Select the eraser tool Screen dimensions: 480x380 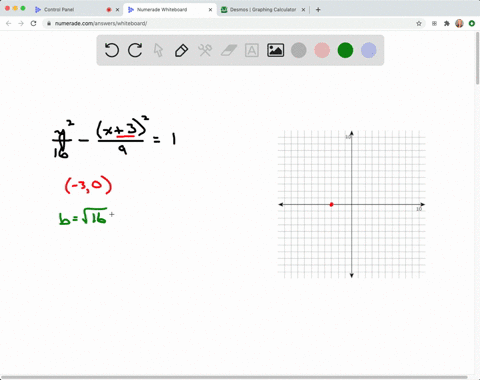click(x=229, y=50)
